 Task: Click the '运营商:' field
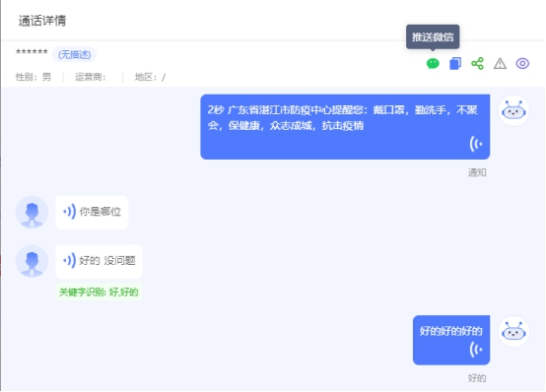point(91,77)
